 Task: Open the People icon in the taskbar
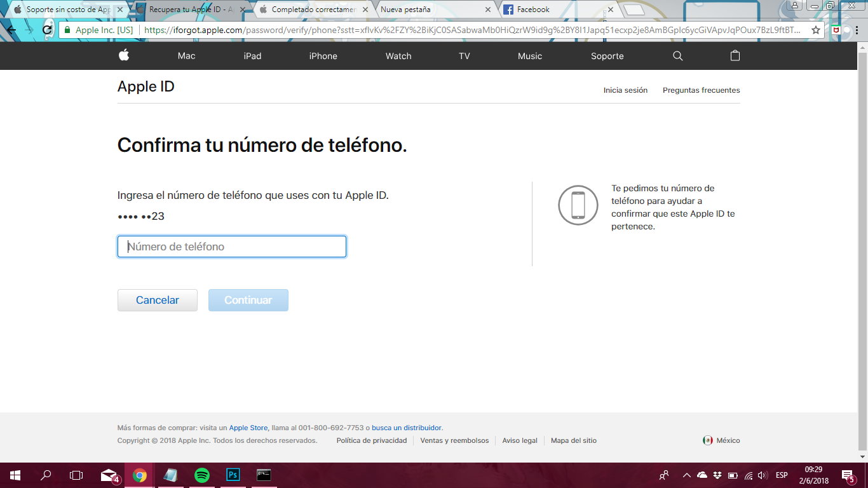[x=664, y=475]
